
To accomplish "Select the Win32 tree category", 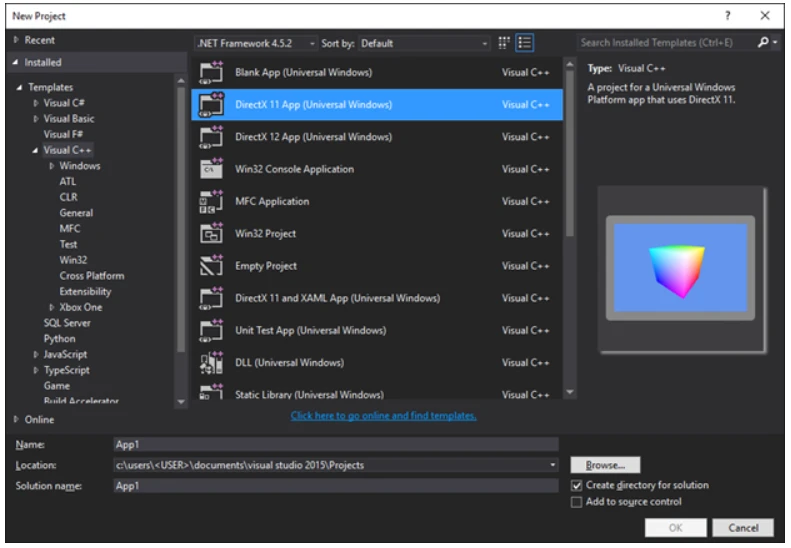I will (x=73, y=260).
